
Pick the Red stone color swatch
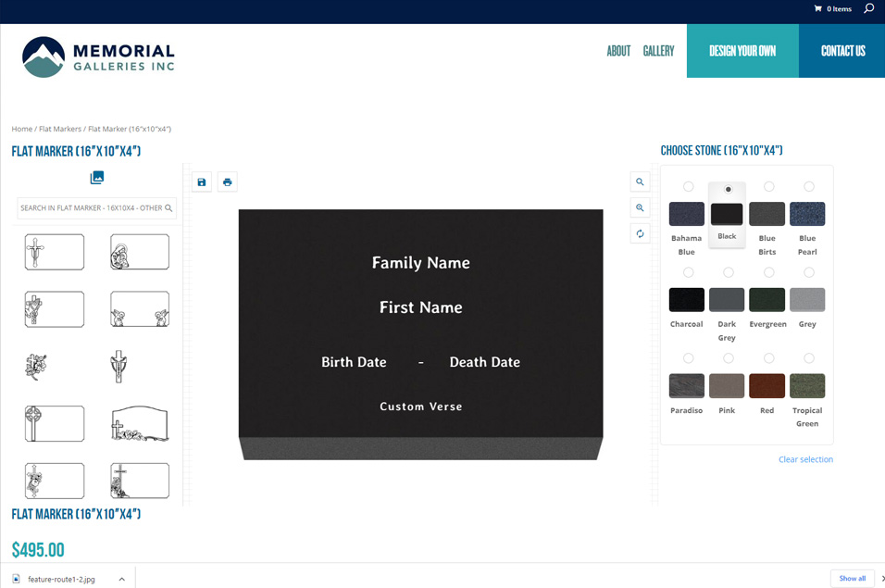point(767,386)
